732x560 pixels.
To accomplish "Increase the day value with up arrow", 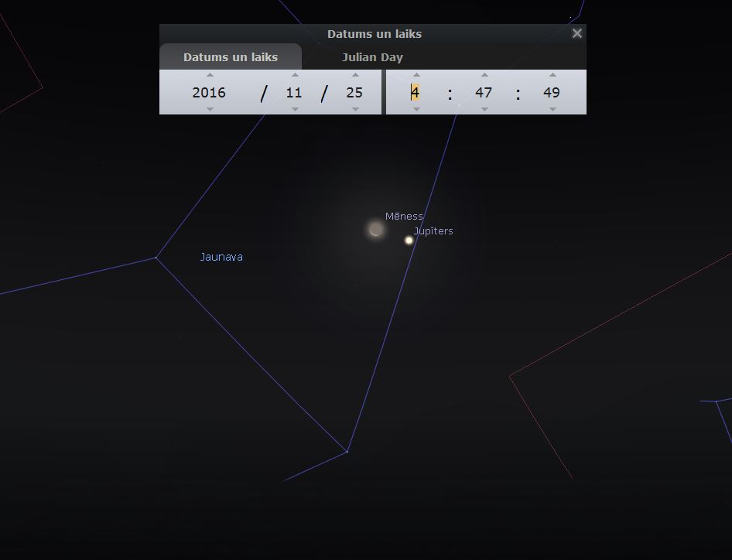I will (x=356, y=75).
